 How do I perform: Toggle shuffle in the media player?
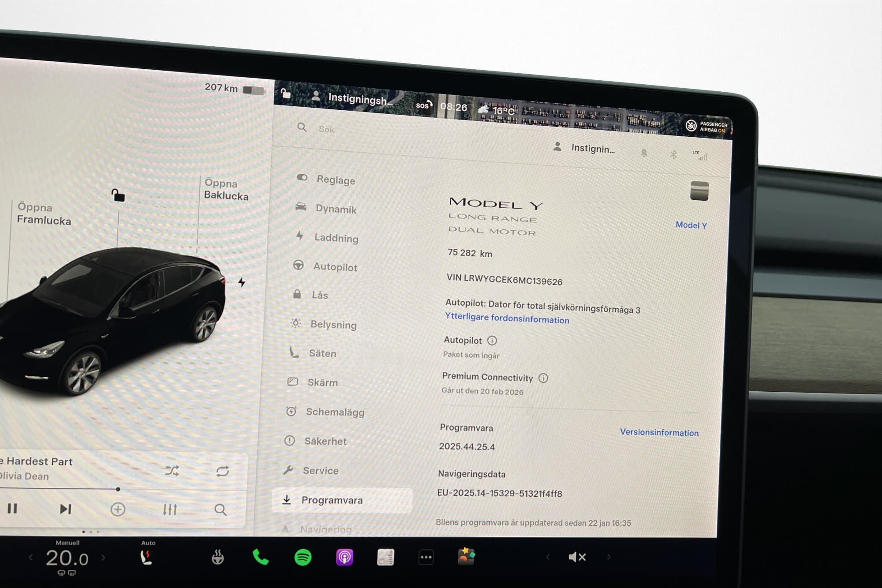172,471
